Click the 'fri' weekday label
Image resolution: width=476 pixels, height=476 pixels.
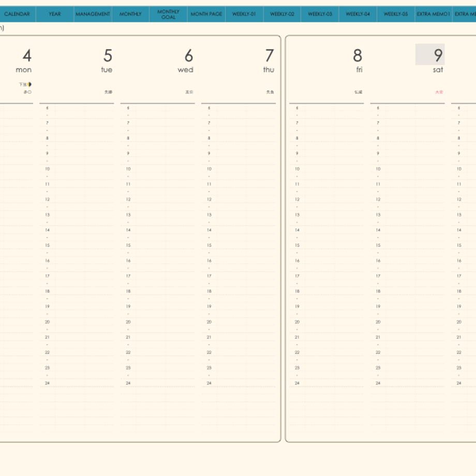coord(360,70)
